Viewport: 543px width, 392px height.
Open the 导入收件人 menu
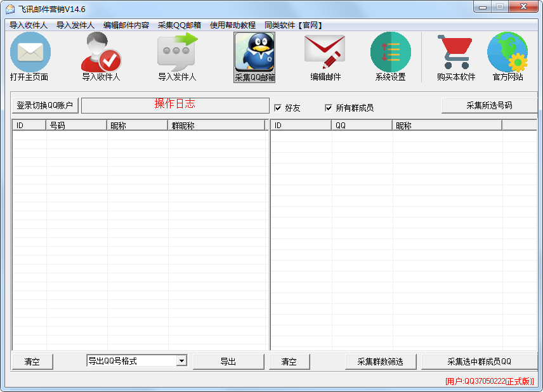click(29, 25)
